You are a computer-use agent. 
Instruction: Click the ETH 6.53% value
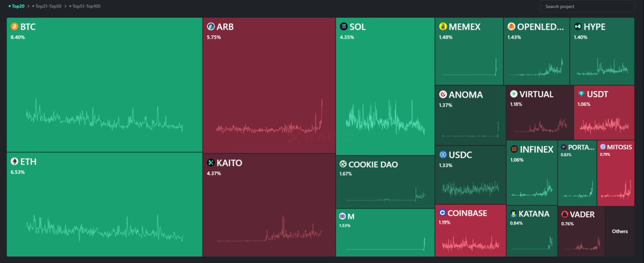18,172
